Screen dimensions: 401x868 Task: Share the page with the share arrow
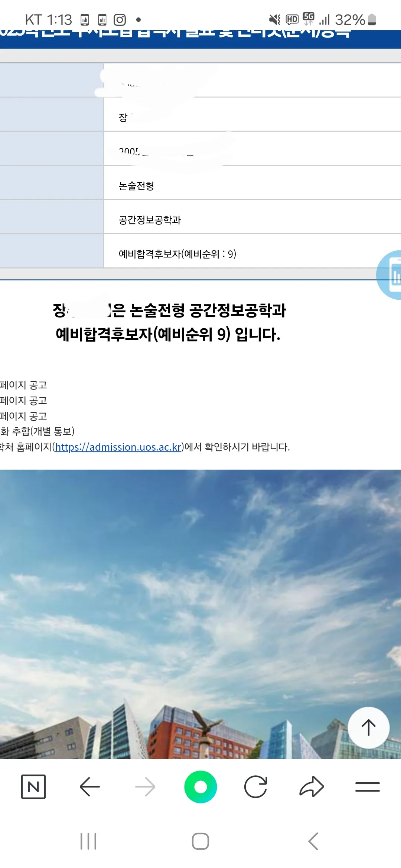pyautogui.click(x=312, y=786)
